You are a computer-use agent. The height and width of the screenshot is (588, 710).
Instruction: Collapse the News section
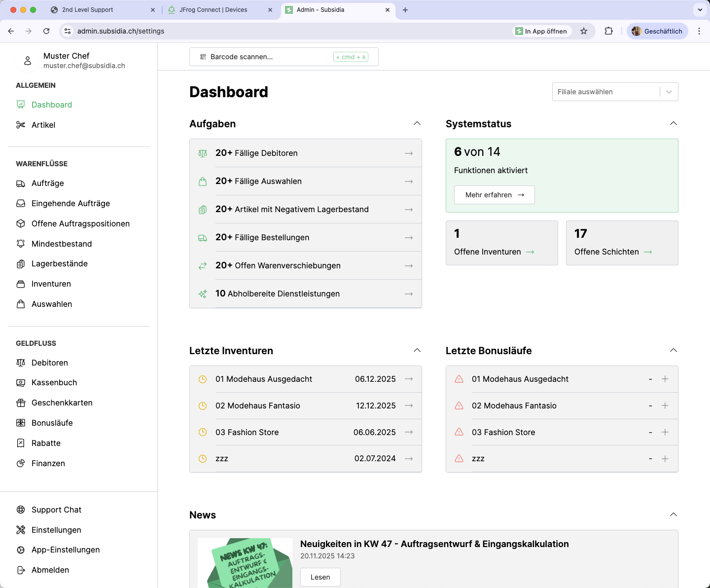(x=674, y=514)
